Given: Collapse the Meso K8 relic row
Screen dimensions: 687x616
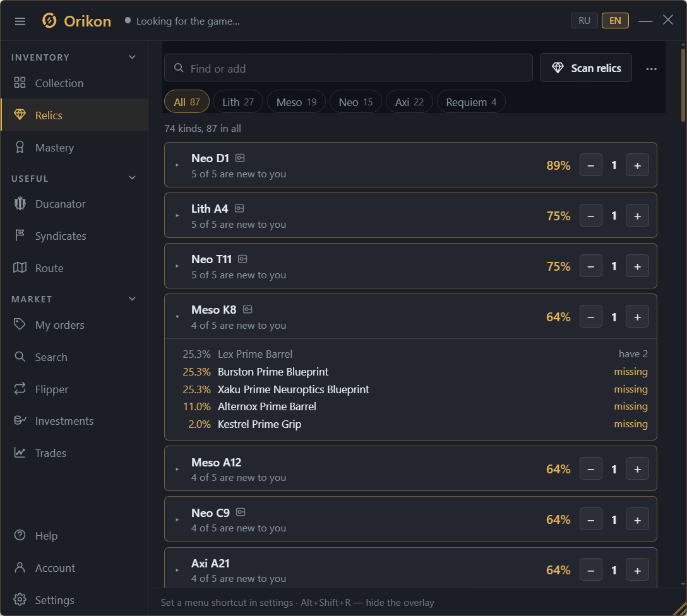Looking at the screenshot, I should point(177,317).
